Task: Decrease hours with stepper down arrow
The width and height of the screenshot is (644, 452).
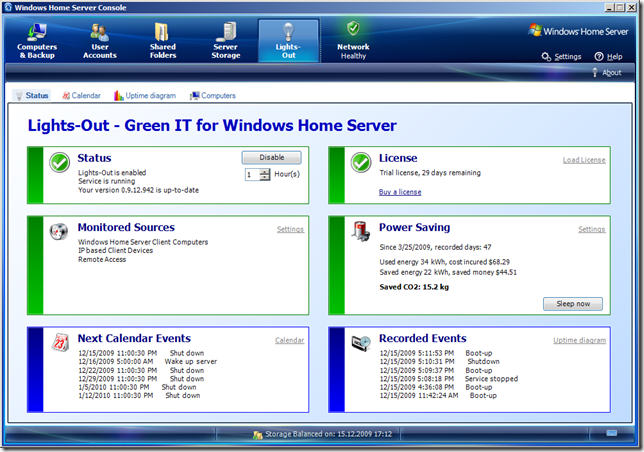Action: pos(265,177)
